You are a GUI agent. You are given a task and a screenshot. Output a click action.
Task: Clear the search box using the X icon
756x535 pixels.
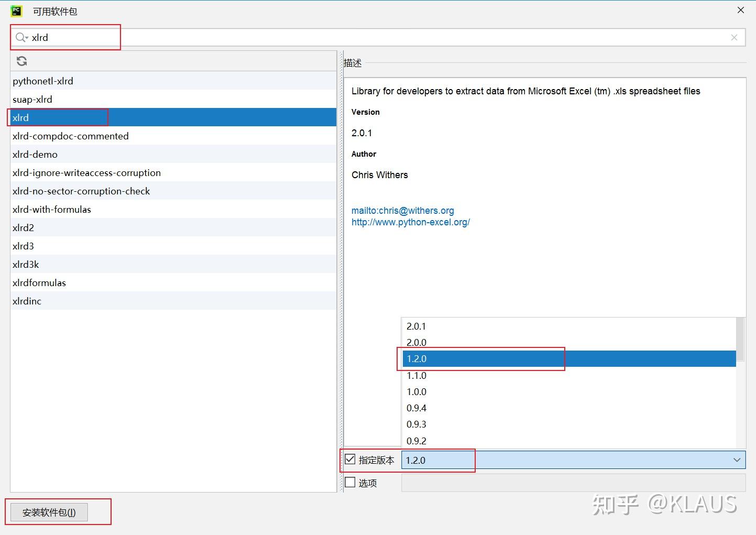click(x=733, y=37)
